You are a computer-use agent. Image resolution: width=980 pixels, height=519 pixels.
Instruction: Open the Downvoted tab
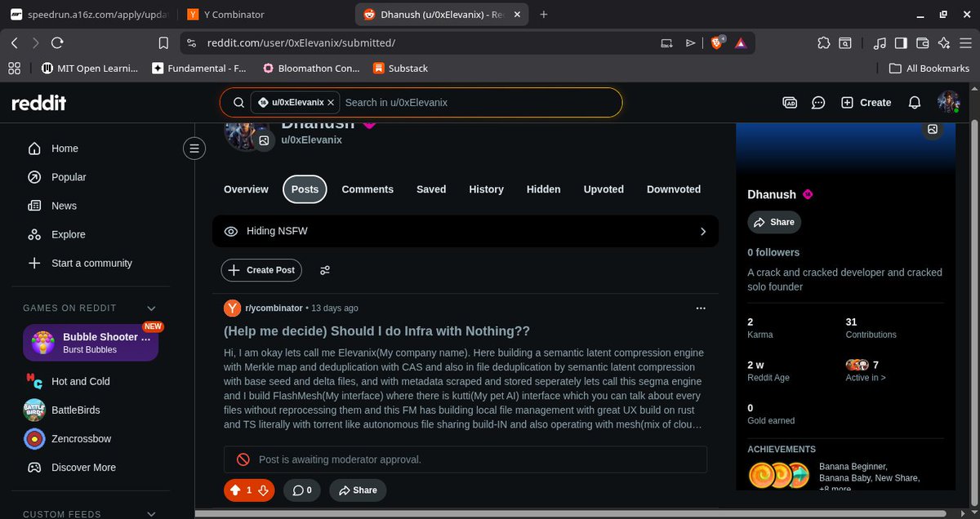coord(674,189)
